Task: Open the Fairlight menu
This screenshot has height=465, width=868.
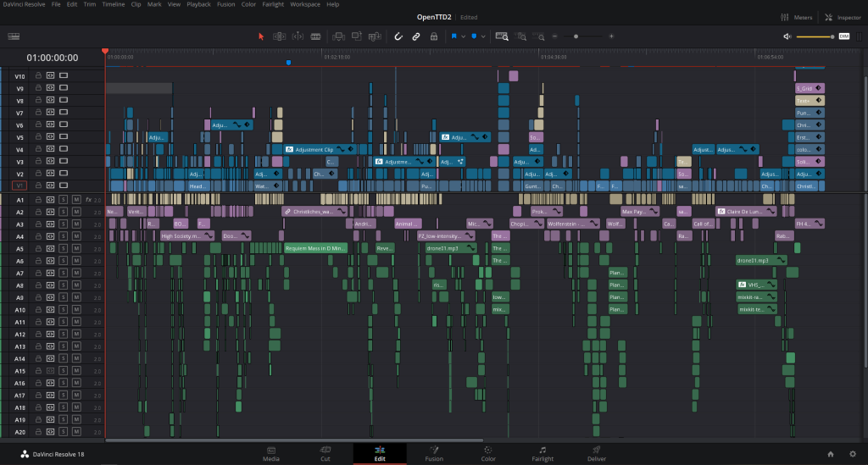Action: click(273, 4)
